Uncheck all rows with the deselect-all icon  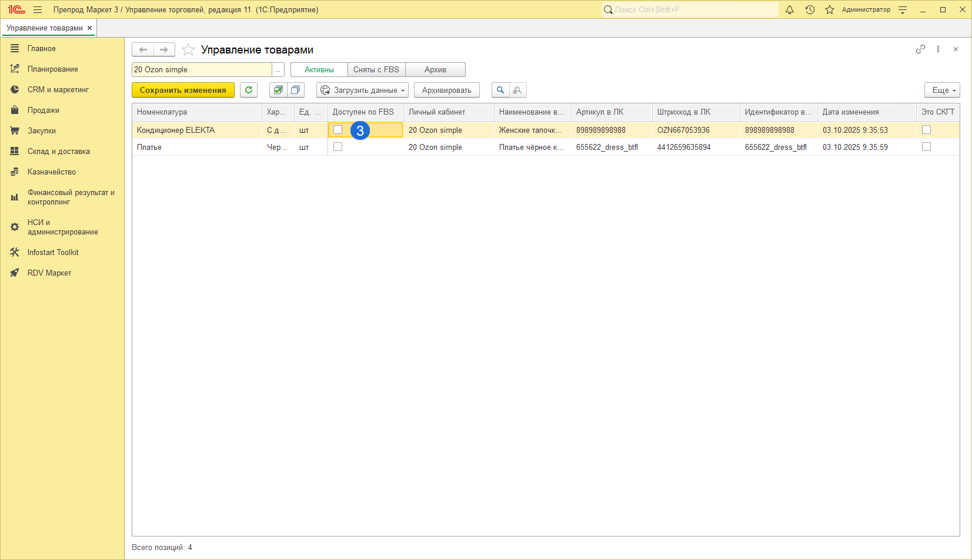coord(295,90)
